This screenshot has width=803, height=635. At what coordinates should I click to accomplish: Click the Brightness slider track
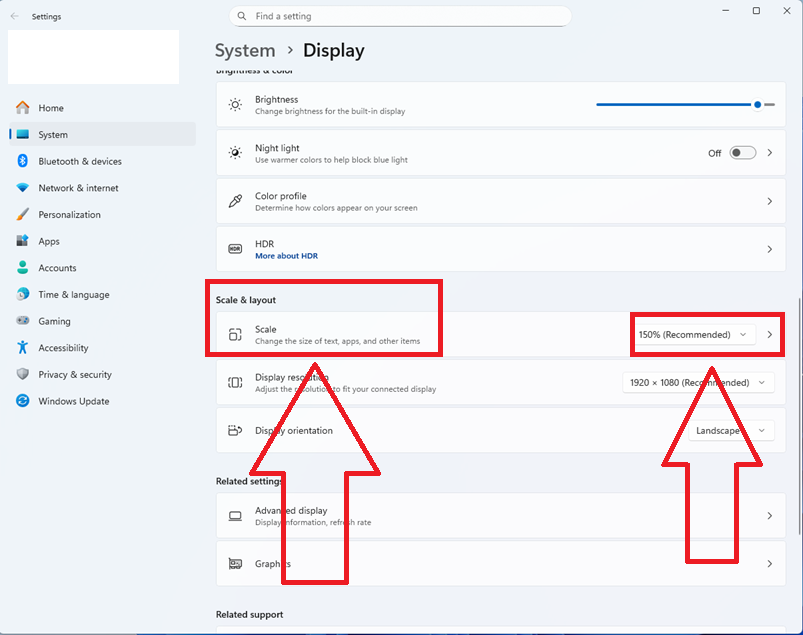(x=685, y=104)
